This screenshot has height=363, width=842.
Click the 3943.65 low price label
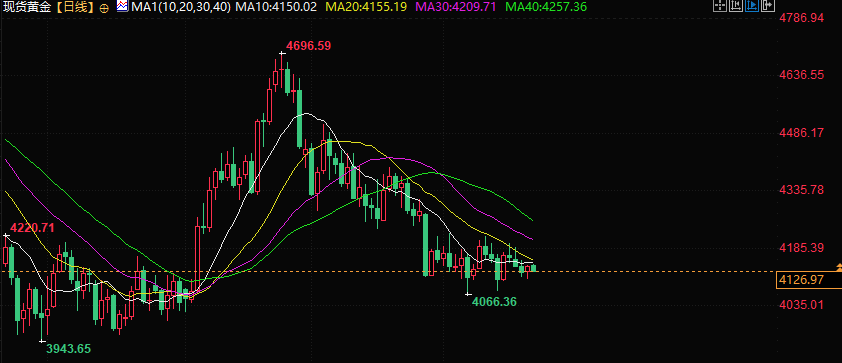coord(68,349)
